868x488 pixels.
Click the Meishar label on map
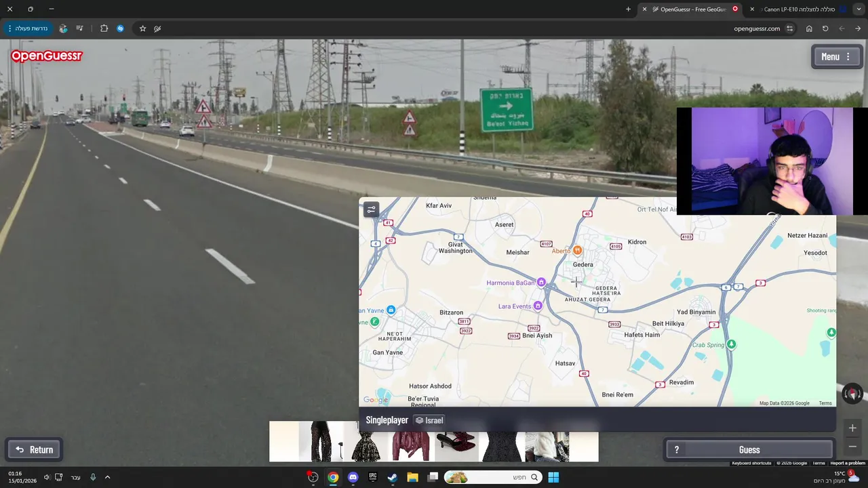[x=518, y=252]
